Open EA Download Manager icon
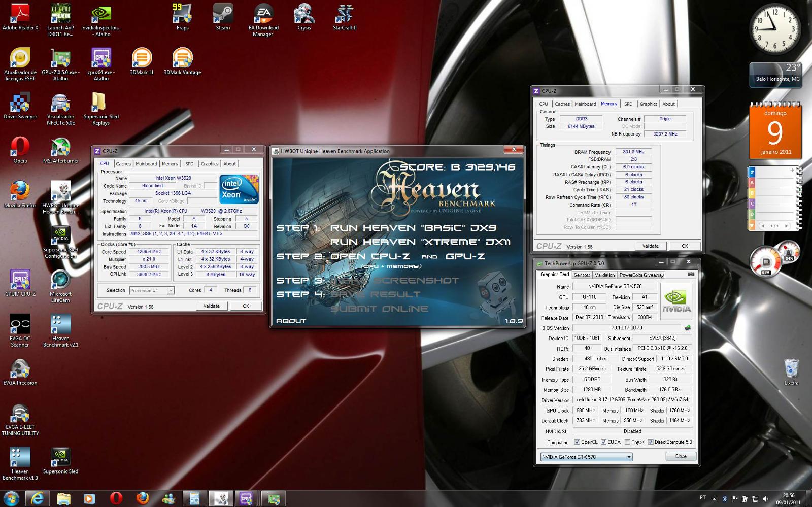The image size is (812, 507). [263, 19]
